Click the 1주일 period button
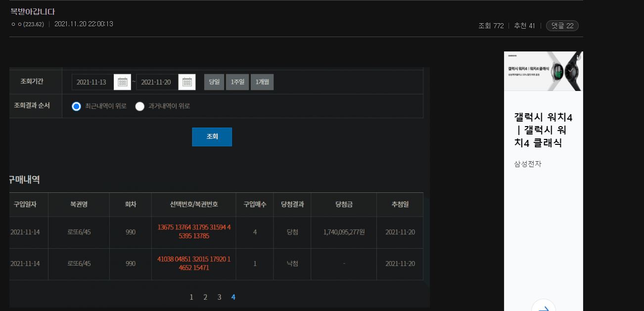644x311 pixels. pyautogui.click(x=237, y=82)
